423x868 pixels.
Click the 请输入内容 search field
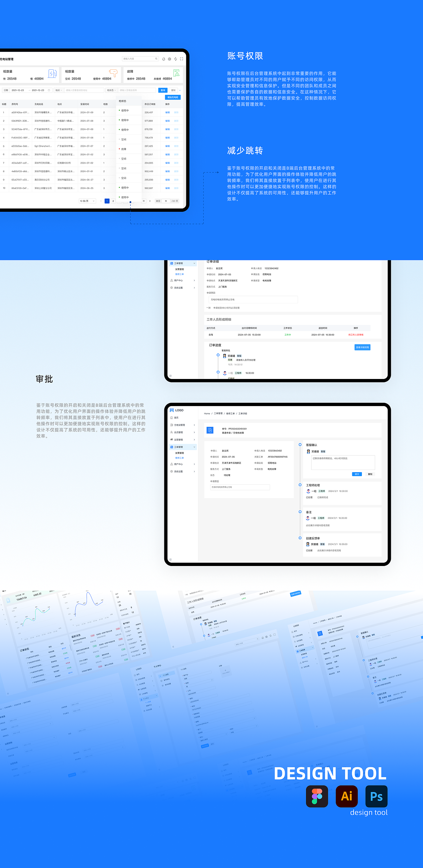click(x=140, y=59)
